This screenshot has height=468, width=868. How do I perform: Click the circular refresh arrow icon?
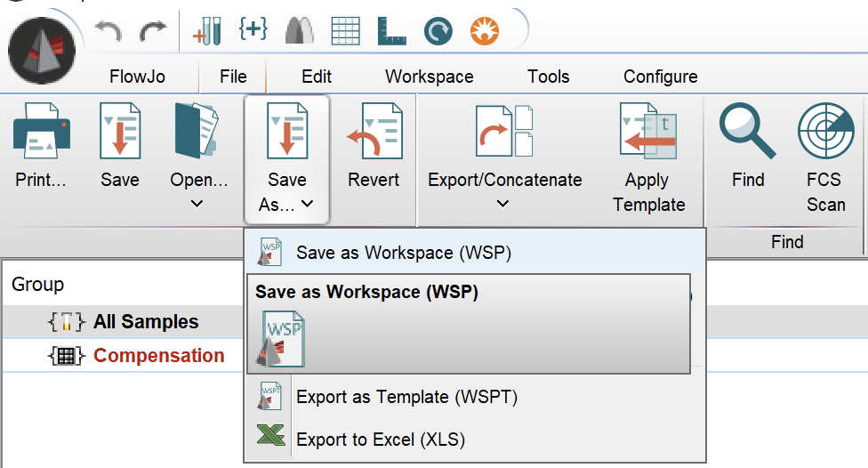(438, 31)
